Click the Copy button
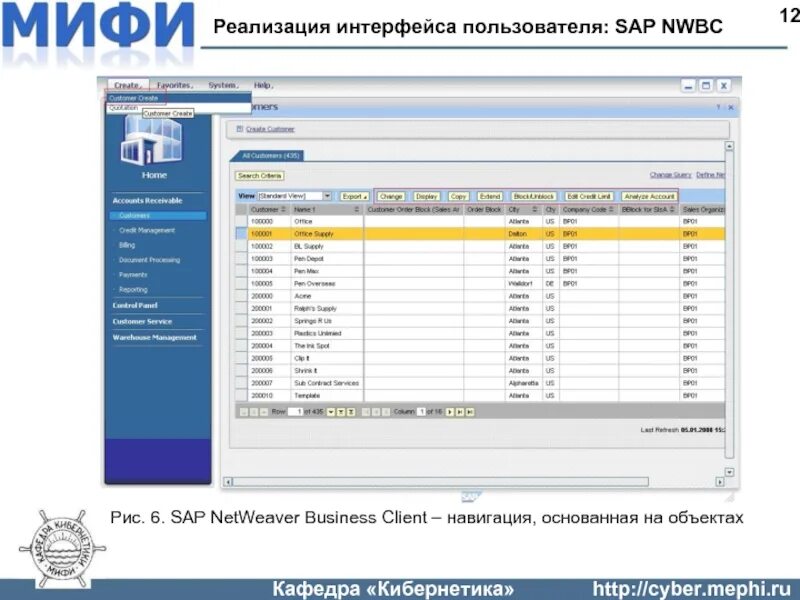 click(458, 196)
